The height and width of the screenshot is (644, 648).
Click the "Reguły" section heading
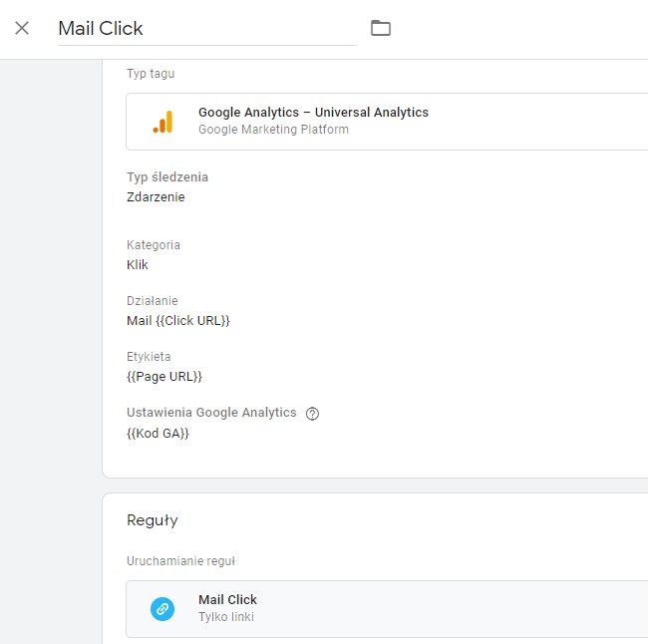(152, 520)
